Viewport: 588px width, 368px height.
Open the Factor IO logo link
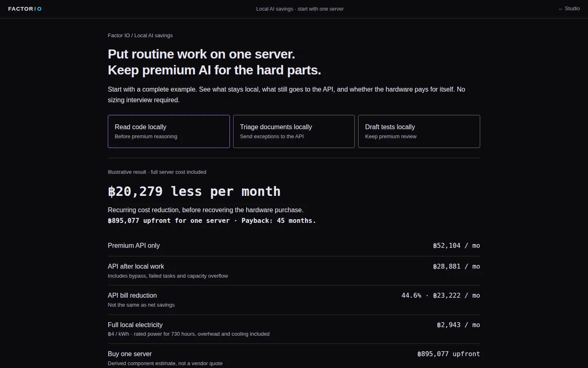click(x=25, y=9)
